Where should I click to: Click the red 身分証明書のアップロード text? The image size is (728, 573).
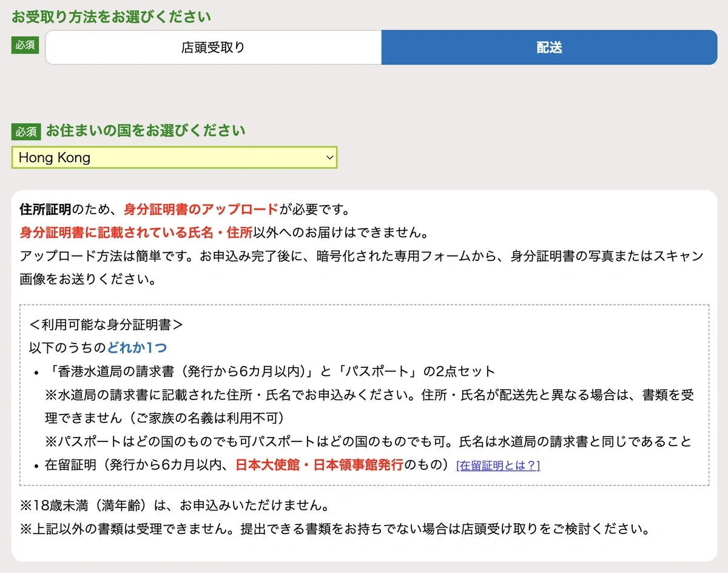[x=201, y=210]
